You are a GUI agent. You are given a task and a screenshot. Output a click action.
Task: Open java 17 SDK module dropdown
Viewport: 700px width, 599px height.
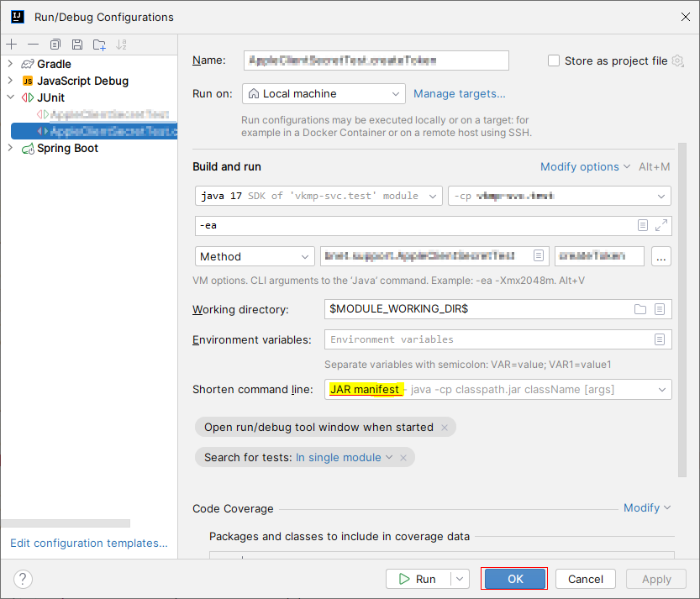[318, 196]
